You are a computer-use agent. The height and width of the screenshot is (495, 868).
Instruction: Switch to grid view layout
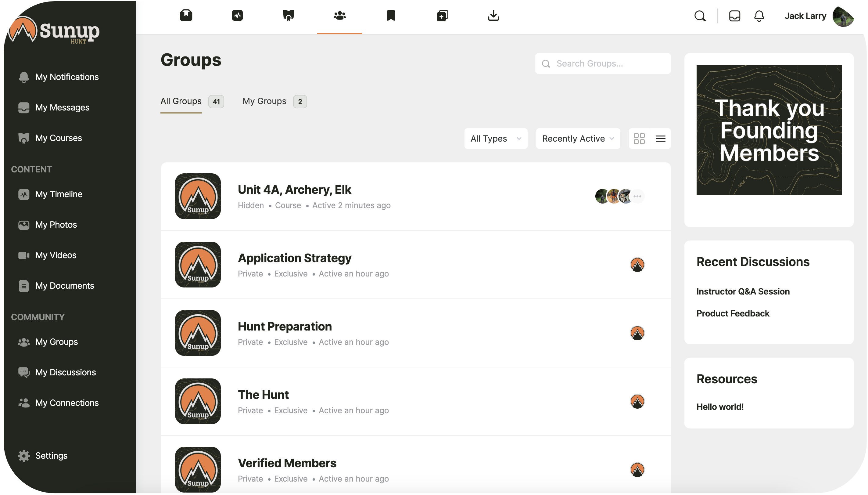pyautogui.click(x=639, y=138)
